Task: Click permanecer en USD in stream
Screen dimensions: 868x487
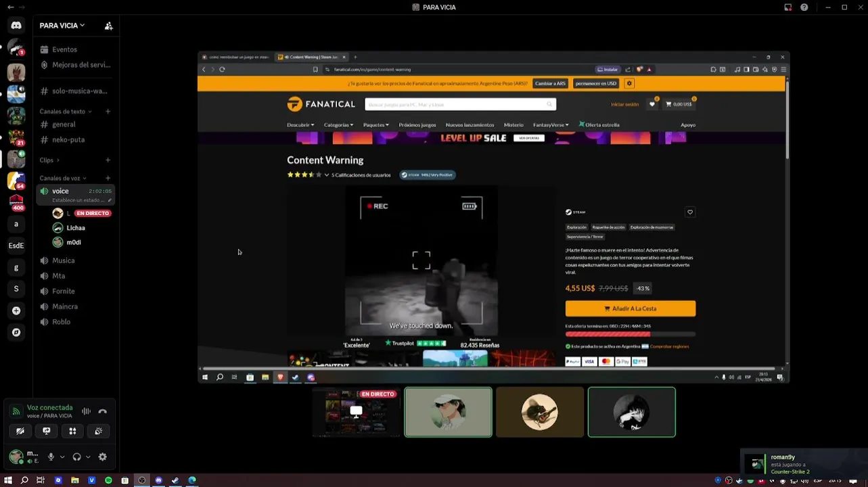Action: coord(596,83)
